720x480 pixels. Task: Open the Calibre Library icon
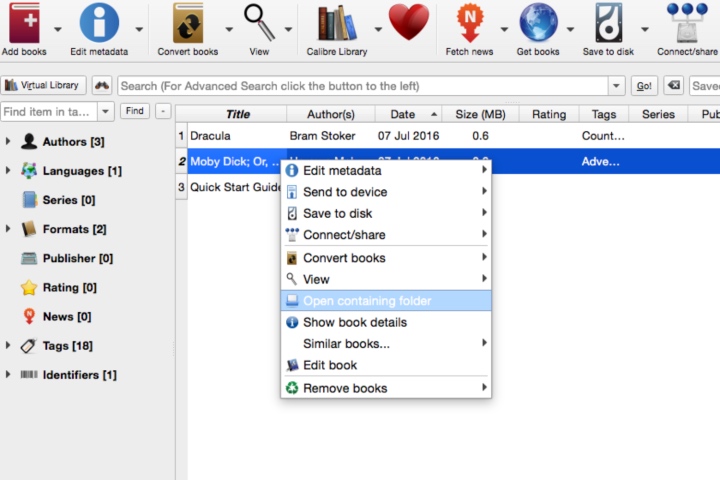tap(337, 23)
